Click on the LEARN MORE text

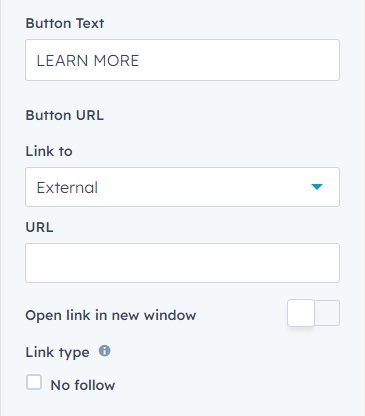click(88, 61)
